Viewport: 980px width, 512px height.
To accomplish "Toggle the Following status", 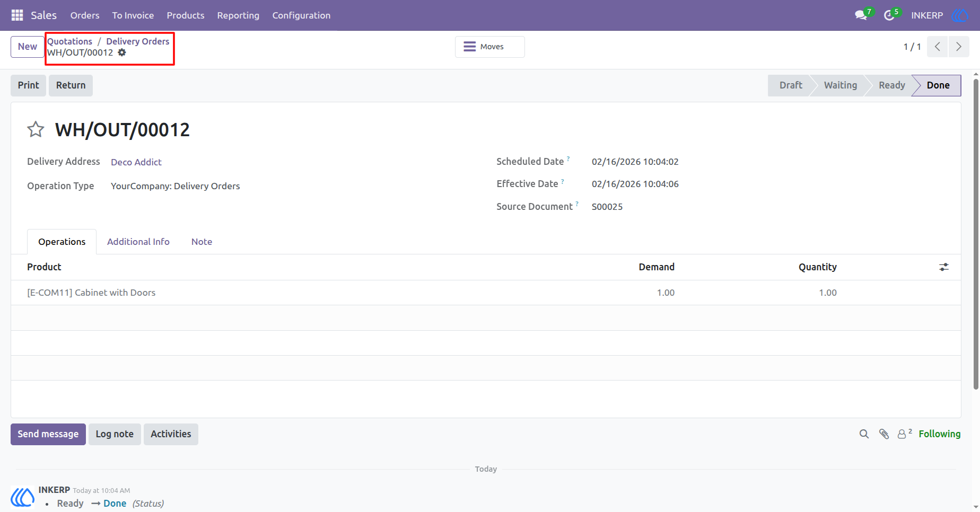I will pos(940,434).
